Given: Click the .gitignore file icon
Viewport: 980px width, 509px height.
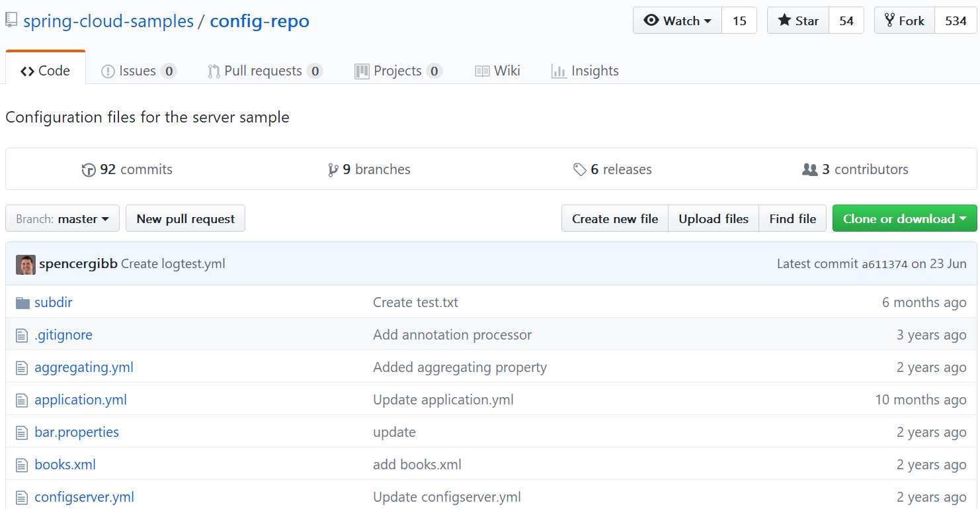Looking at the screenshot, I should pos(22,336).
